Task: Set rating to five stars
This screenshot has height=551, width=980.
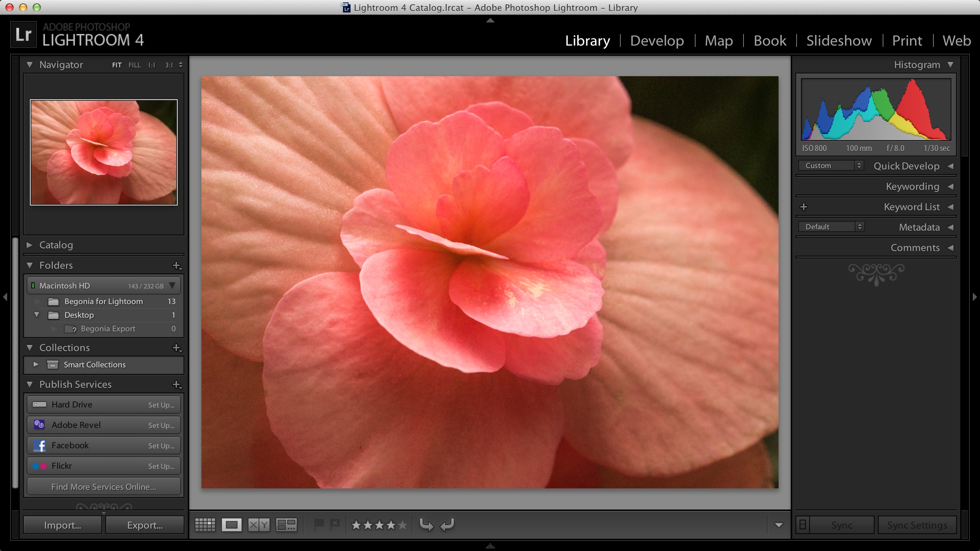Action: pyautogui.click(x=403, y=525)
